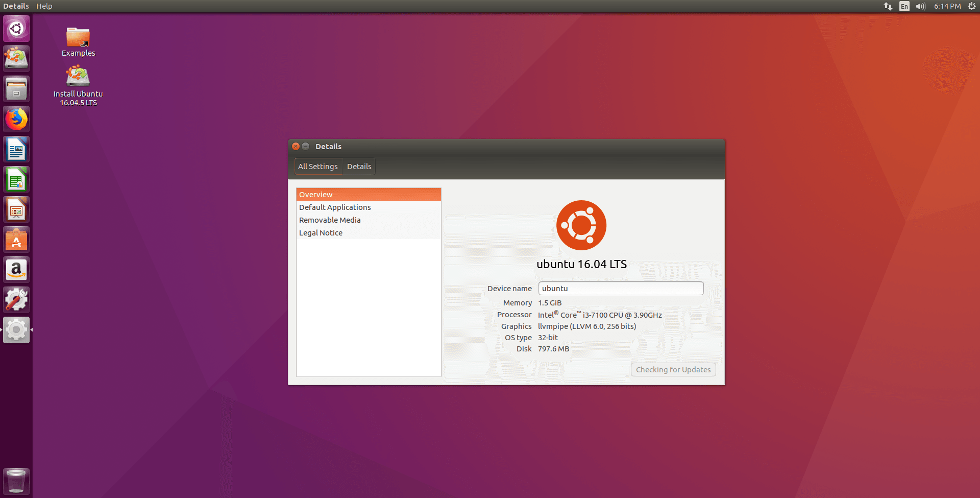Go back to All Settings

click(318, 167)
